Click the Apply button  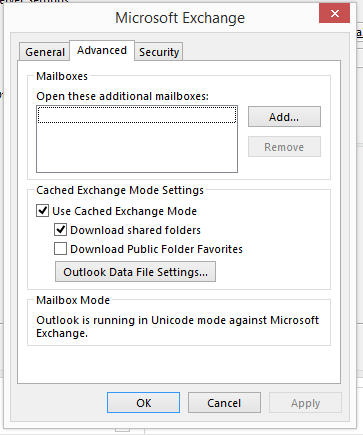(x=305, y=403)
